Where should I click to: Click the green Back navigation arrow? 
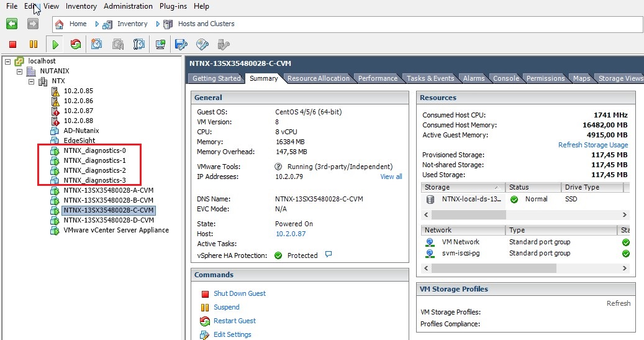(x=12, y=24)
